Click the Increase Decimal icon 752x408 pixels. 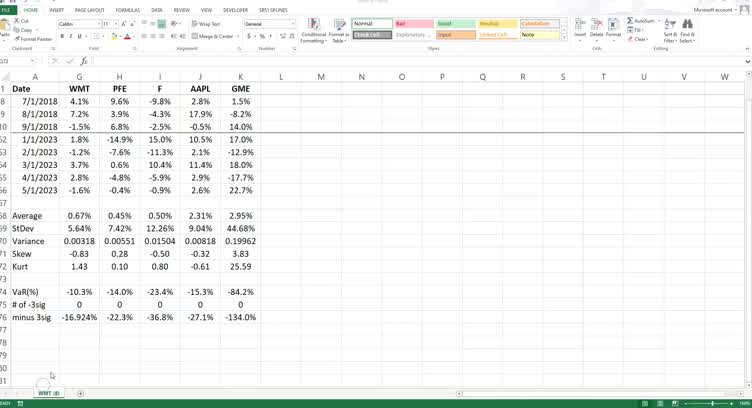coord(282,36)
